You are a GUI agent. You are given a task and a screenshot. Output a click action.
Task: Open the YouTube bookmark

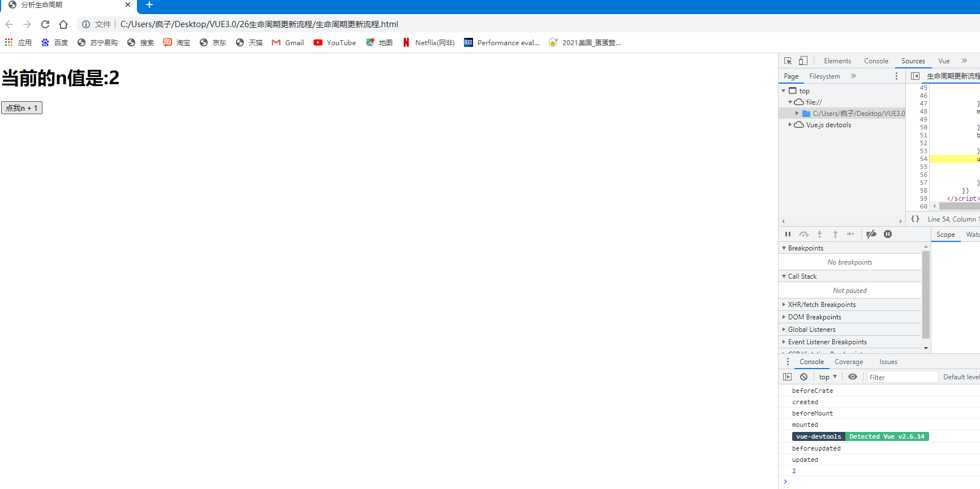(335, 42)
